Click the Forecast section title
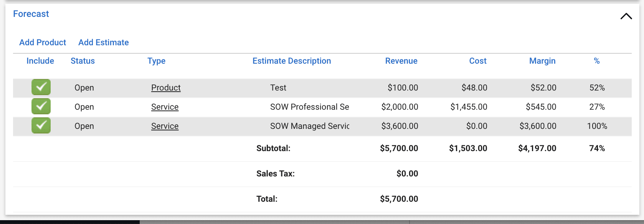This screenshot has width=644, height=224. tap(31, 14)
